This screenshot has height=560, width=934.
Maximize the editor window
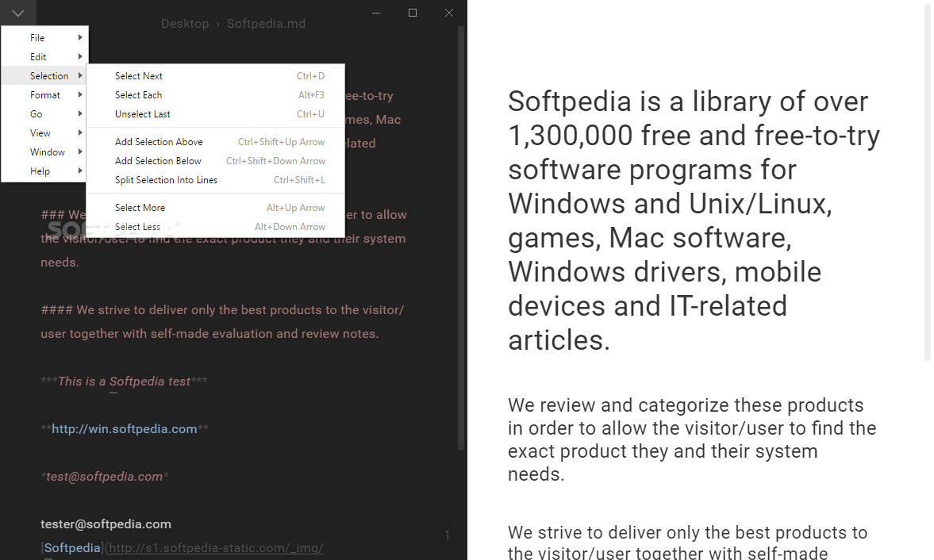point(412,13)
